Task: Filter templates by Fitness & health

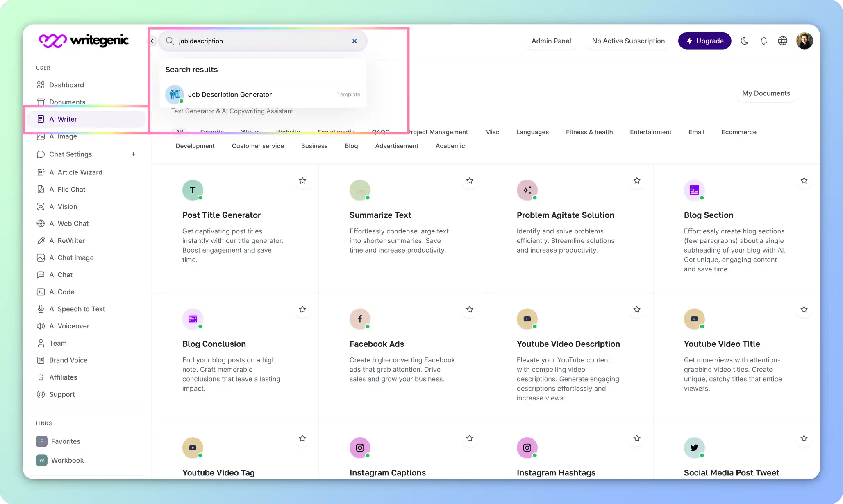Action: [589, 132]
